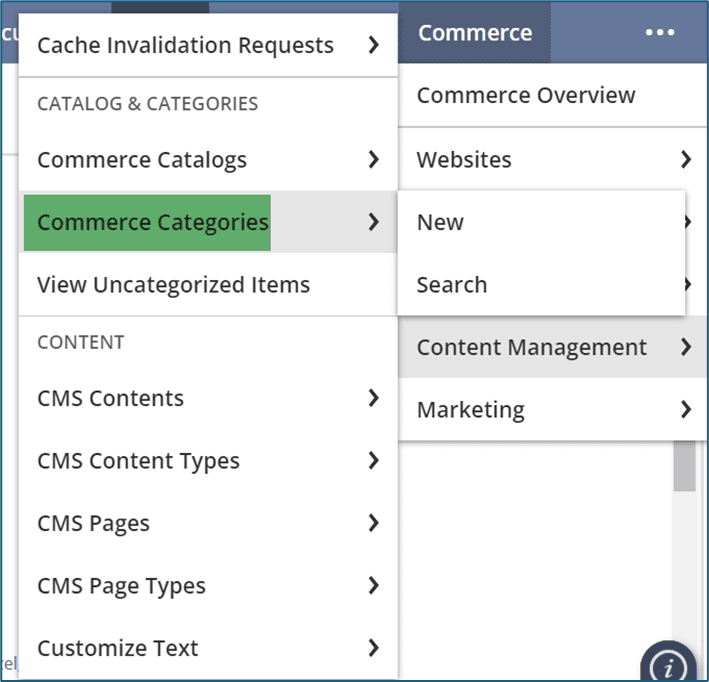Screen dimensions: 709x682
Task: Expand the CMS Contents chevron
Action: (373, 398)
